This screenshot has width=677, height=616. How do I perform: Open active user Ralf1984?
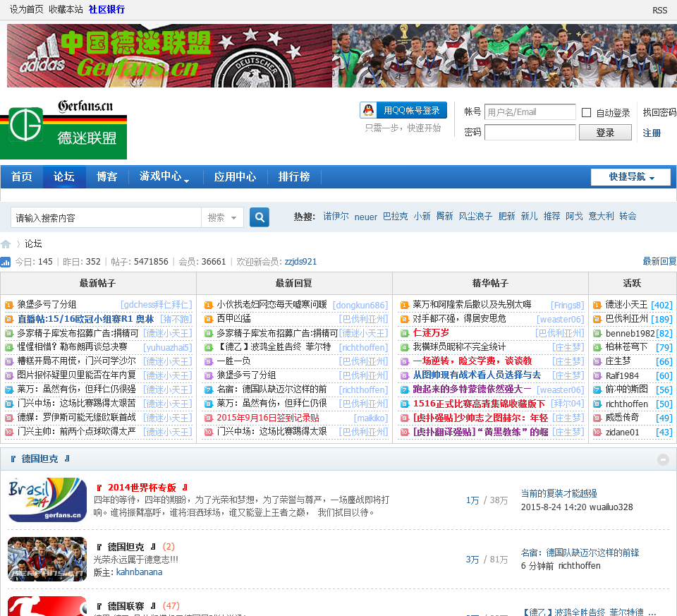[x=622, y=376]
